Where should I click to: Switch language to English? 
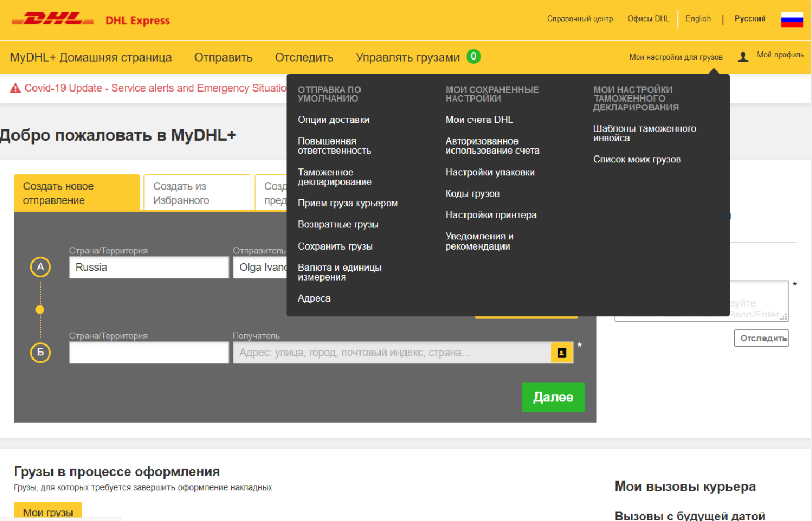697,19
